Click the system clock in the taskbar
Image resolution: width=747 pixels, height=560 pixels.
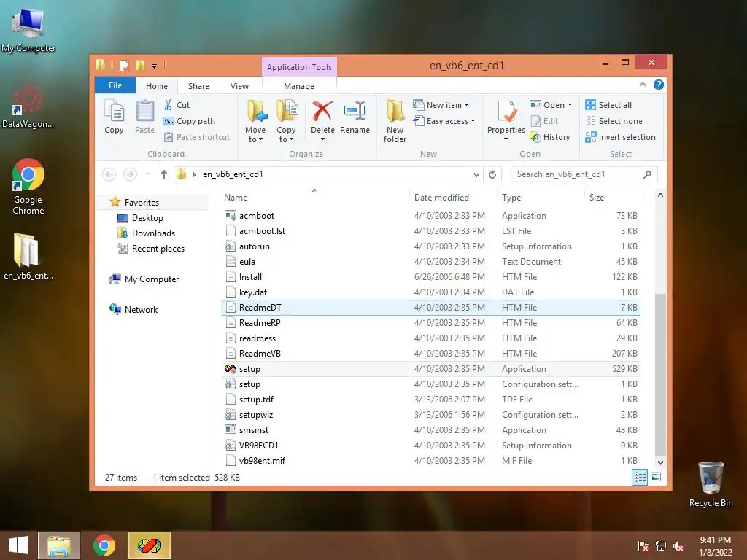pyautogui.click(x=715, y=545)
